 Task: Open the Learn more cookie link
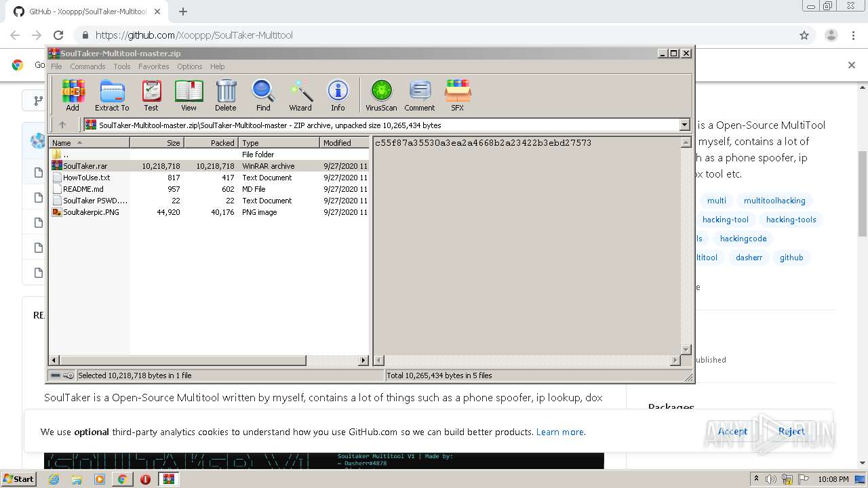point(559,432)
